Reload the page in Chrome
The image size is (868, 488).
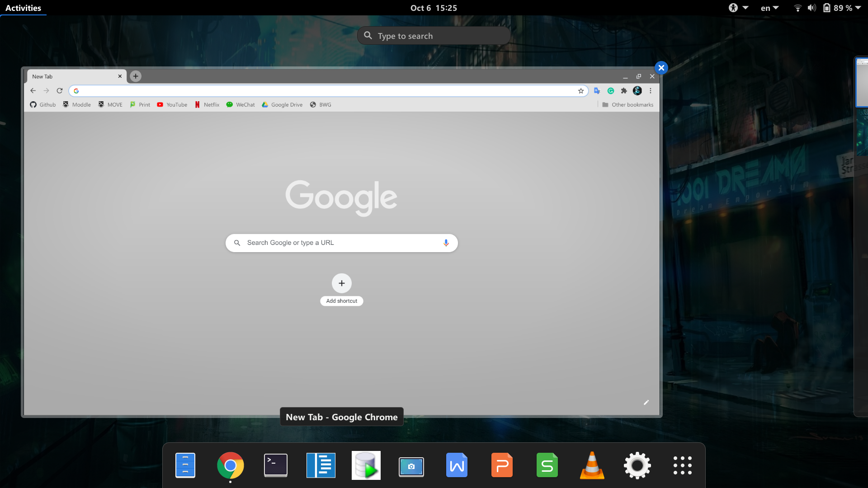coord(59,91)
